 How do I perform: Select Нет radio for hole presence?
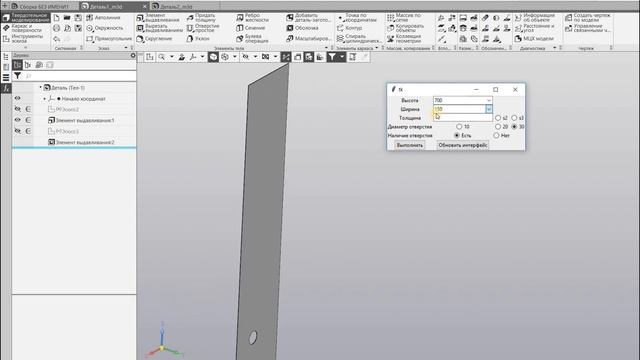coord(496,135)
